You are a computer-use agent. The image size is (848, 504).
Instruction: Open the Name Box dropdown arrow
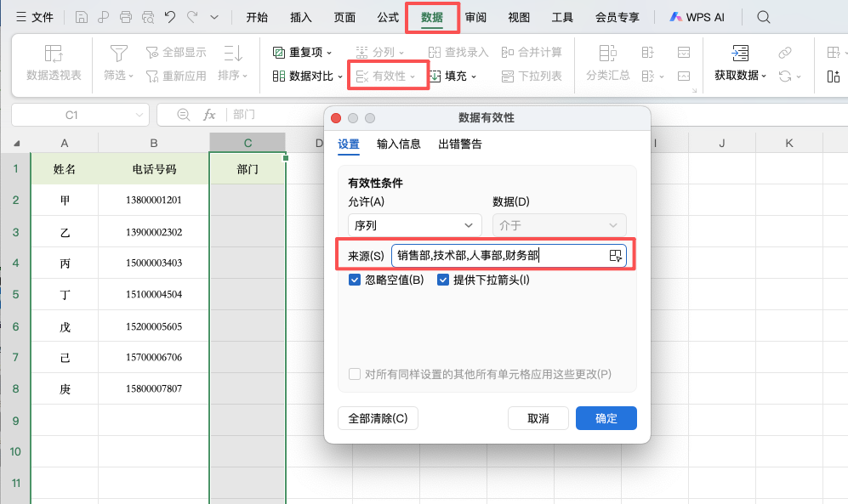click(x=139, y=115)
